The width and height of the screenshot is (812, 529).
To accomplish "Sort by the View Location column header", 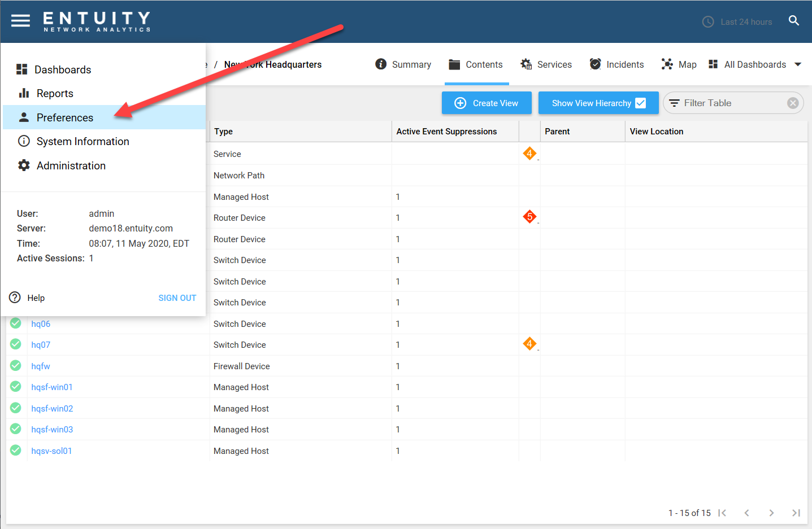I will point(716,131).
